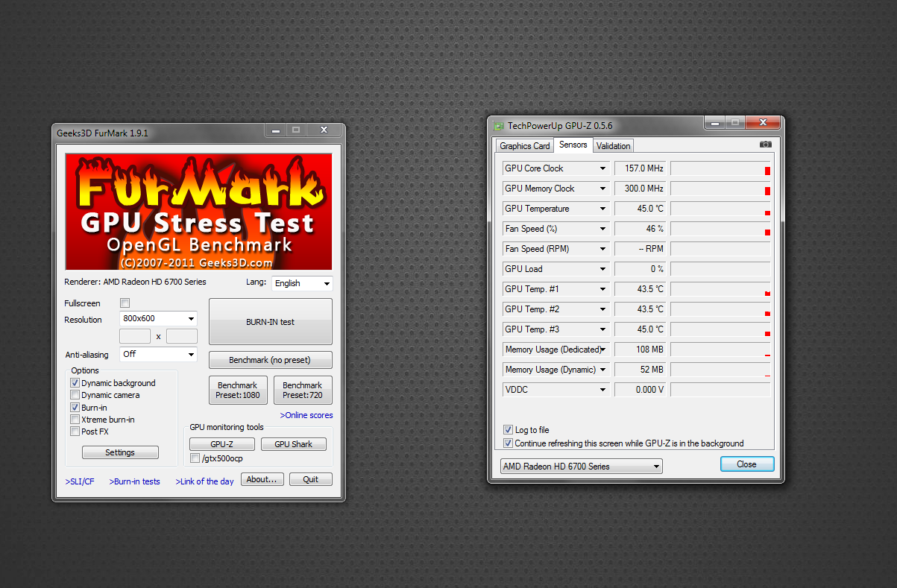Screen dimensions: 897x588
Task: Click the custom width resolution field
Action: 135,336
